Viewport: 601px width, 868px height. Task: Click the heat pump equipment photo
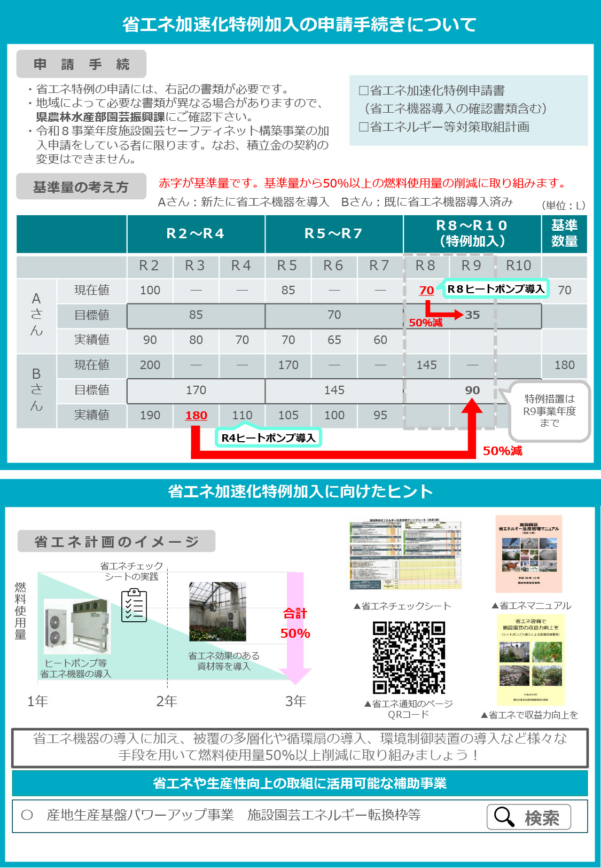(x=77, y=627)
